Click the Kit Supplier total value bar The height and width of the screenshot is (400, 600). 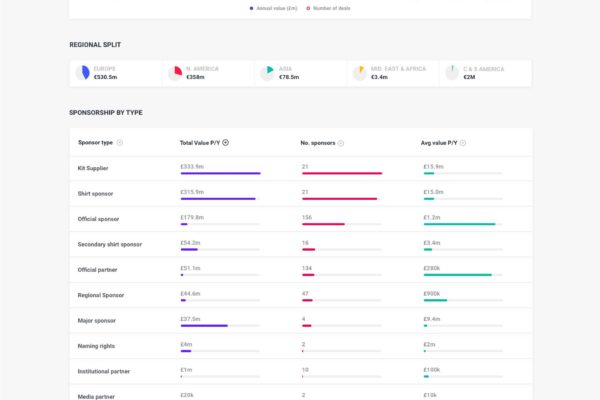(220, 173)
